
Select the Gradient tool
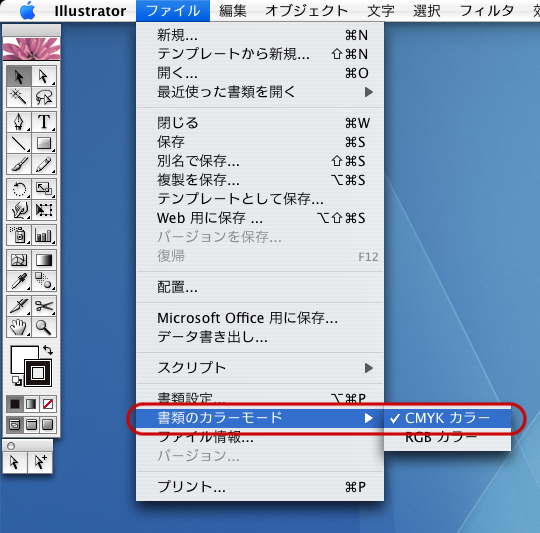pos(44,260)
